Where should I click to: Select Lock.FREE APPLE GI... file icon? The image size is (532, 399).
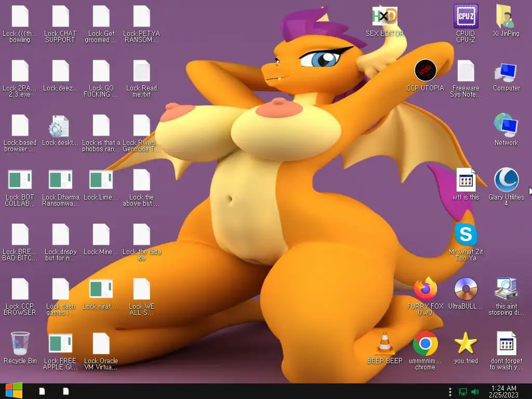pos(60,343)
